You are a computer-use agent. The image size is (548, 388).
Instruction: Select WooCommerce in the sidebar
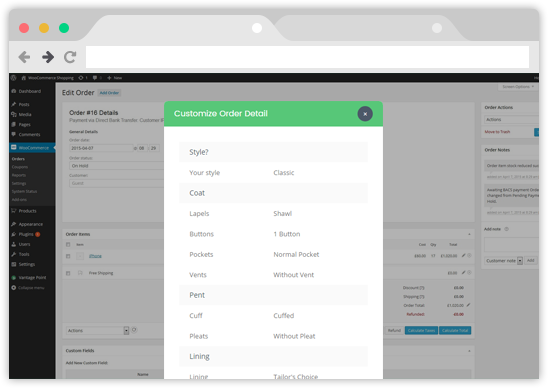[x=32, y=148]
